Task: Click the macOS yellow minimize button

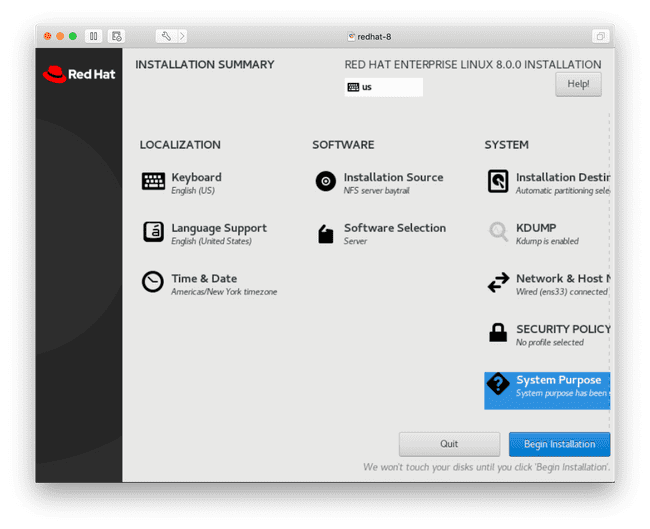Action: 60,36
